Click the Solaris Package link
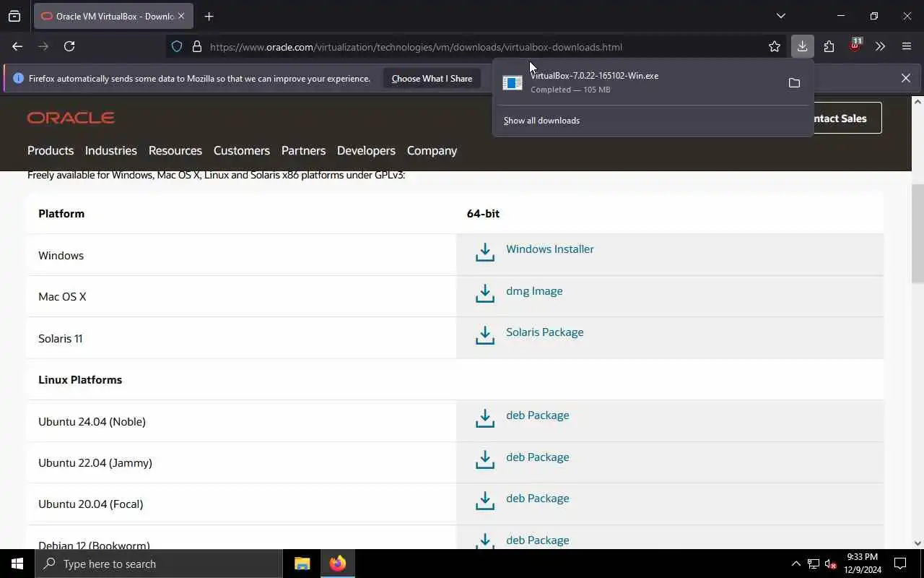Viewport: 924px width, 578px height. tap(545, 332)
